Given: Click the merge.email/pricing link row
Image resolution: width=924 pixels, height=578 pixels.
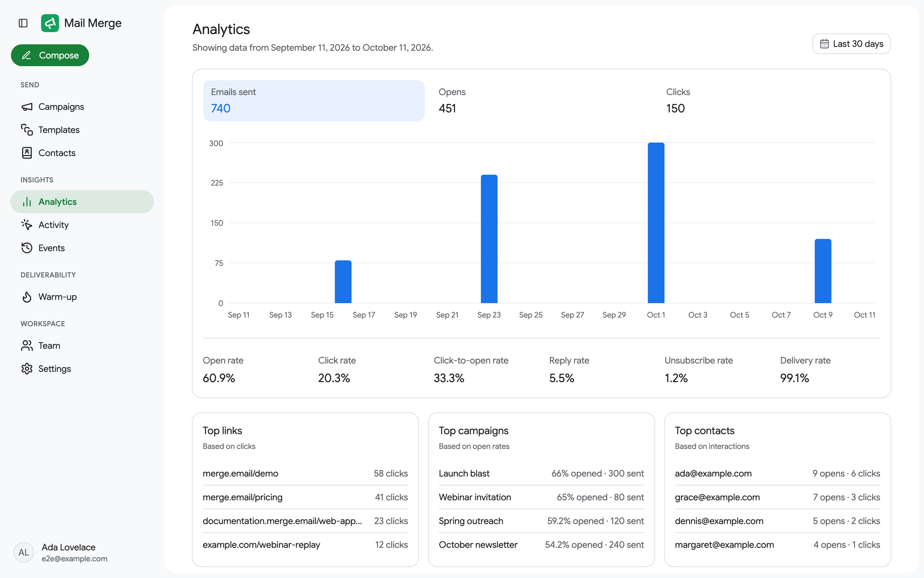Looking at the screenshot, I should coord(305,497).
